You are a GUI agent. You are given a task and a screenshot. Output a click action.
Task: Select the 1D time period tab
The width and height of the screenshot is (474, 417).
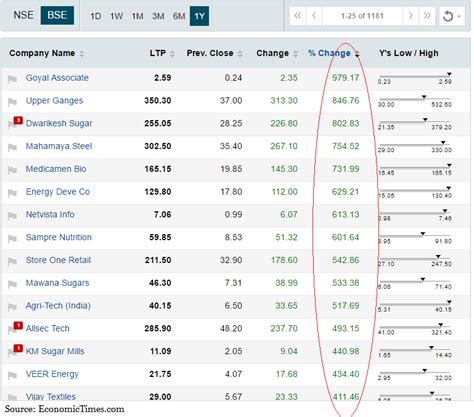96,16
